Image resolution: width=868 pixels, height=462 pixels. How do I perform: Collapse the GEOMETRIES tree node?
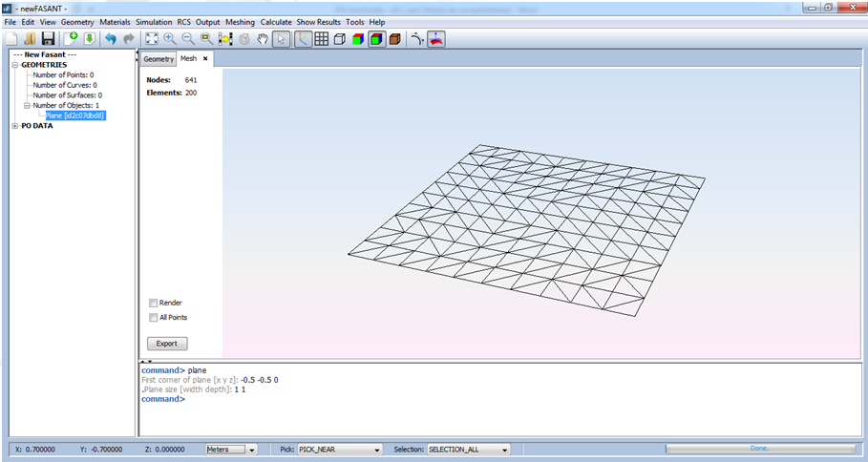pos(14,65)
